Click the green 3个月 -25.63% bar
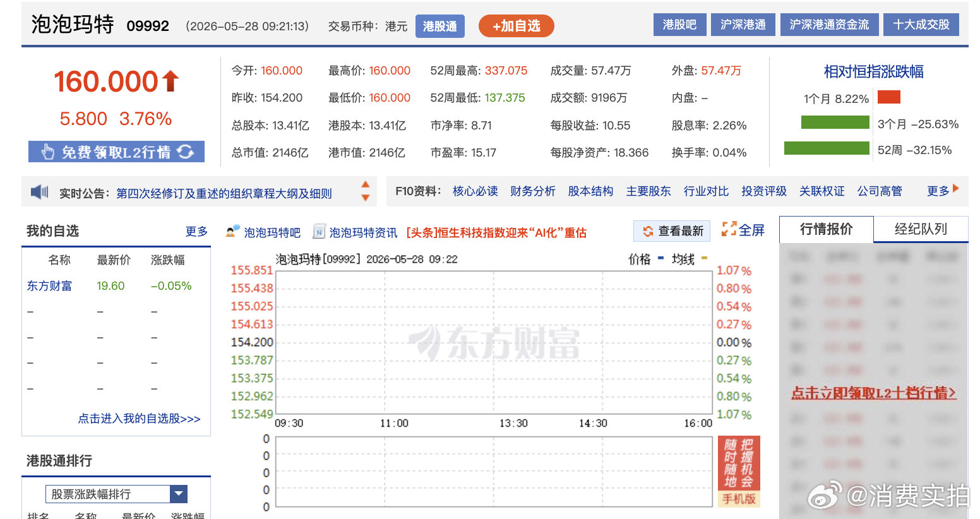The image size is (980, 519). tap(835, 122)
